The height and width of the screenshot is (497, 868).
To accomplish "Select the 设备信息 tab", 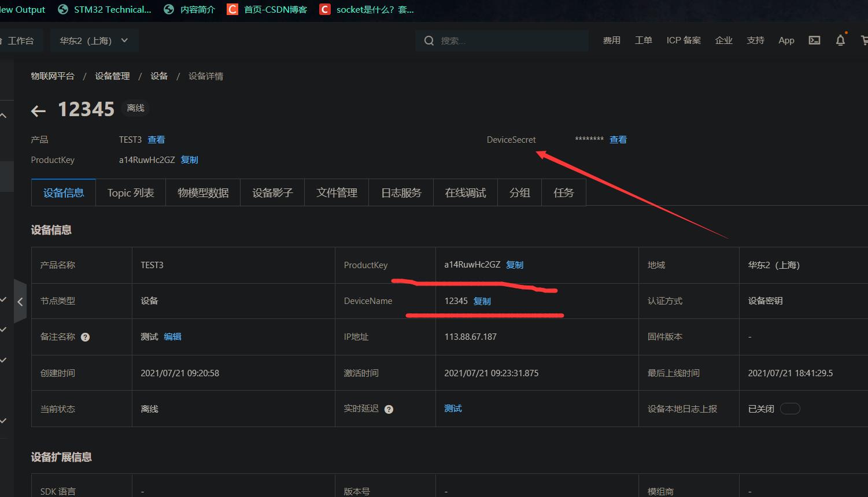I will [x=64, y=192].
